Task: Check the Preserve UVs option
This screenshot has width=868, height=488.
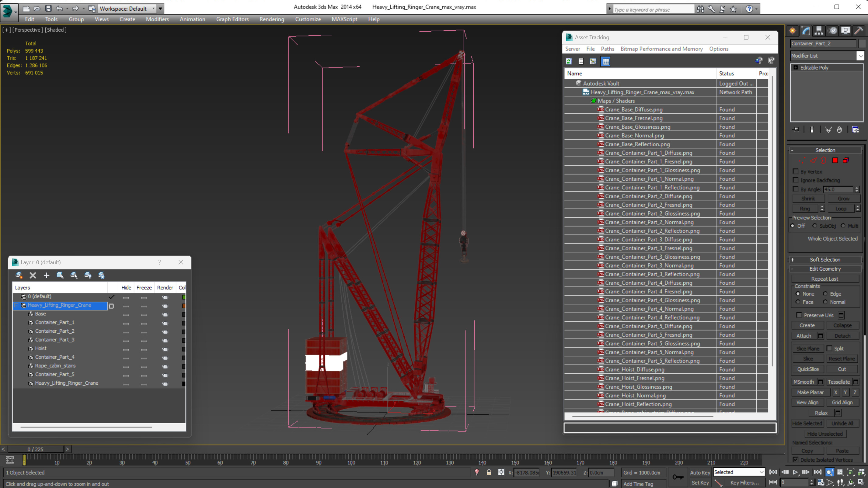Action: tap(799, 315)
